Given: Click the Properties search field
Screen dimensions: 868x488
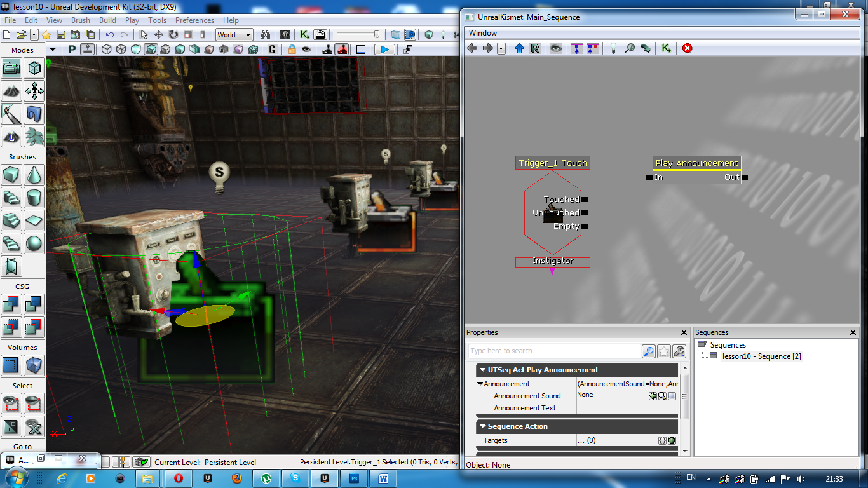Looking at the screenshot, I should [x=554, y=351].
